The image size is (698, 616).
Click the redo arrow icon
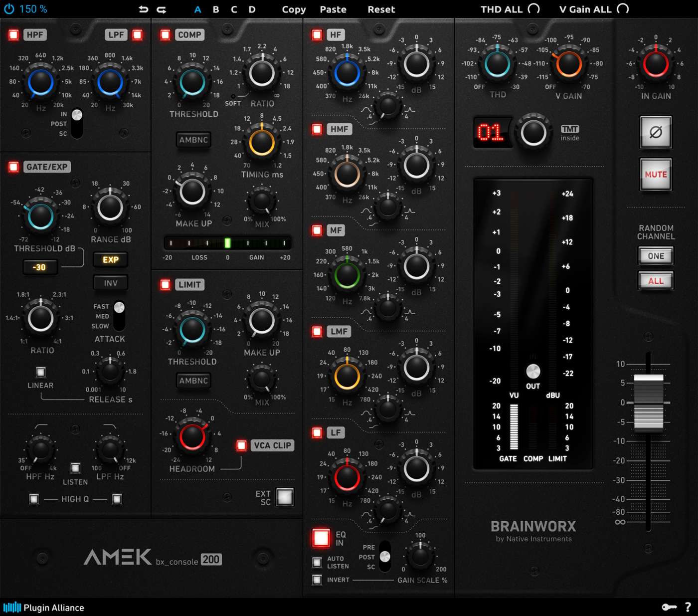tap(161, 9)
